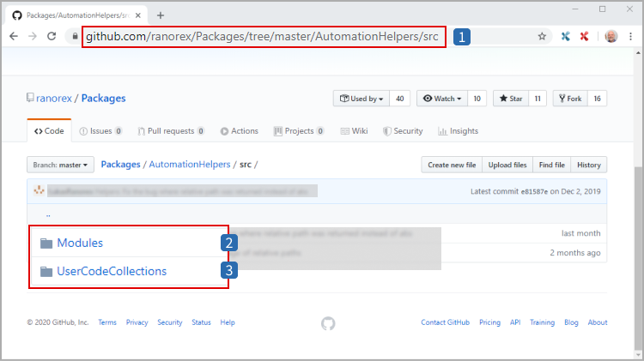Click the Create new file button

click(x=452, y=165)
